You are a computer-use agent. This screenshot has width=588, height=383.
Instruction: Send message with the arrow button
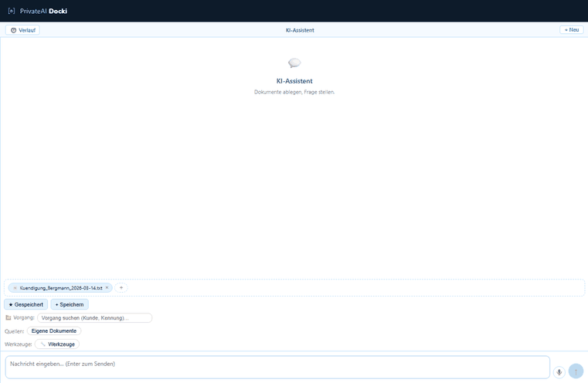point(576,371)
